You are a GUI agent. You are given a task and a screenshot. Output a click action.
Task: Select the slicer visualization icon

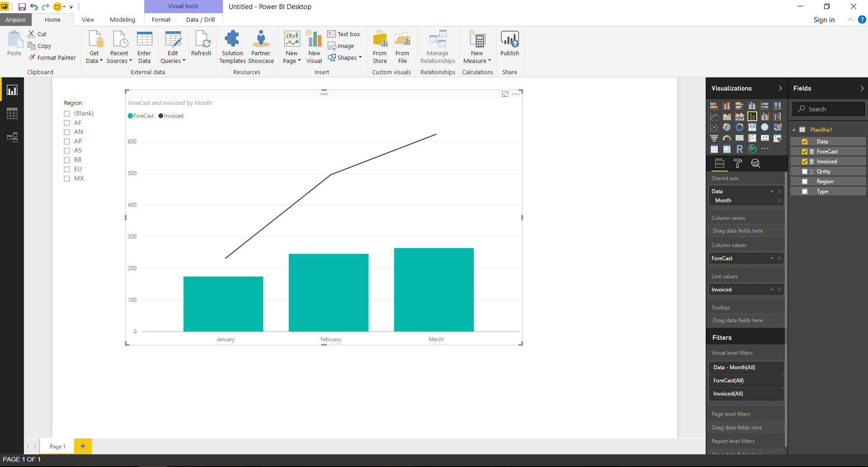coord(778,138)
